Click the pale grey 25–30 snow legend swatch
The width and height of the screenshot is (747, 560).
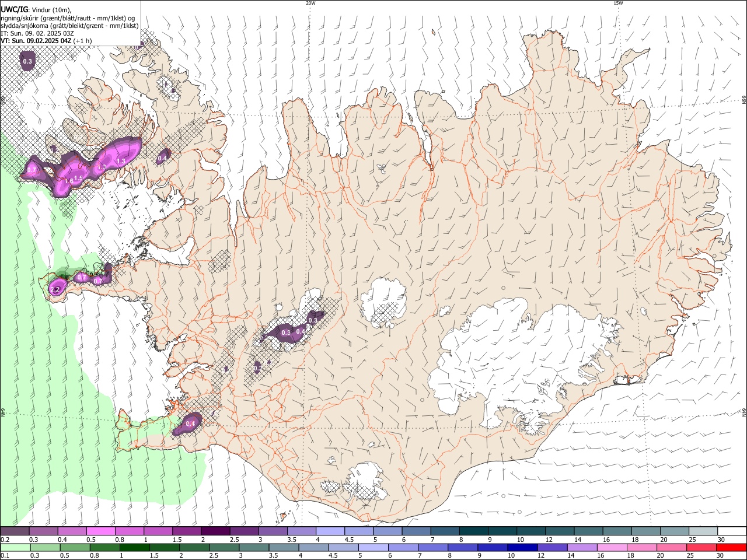click(703, 531)
